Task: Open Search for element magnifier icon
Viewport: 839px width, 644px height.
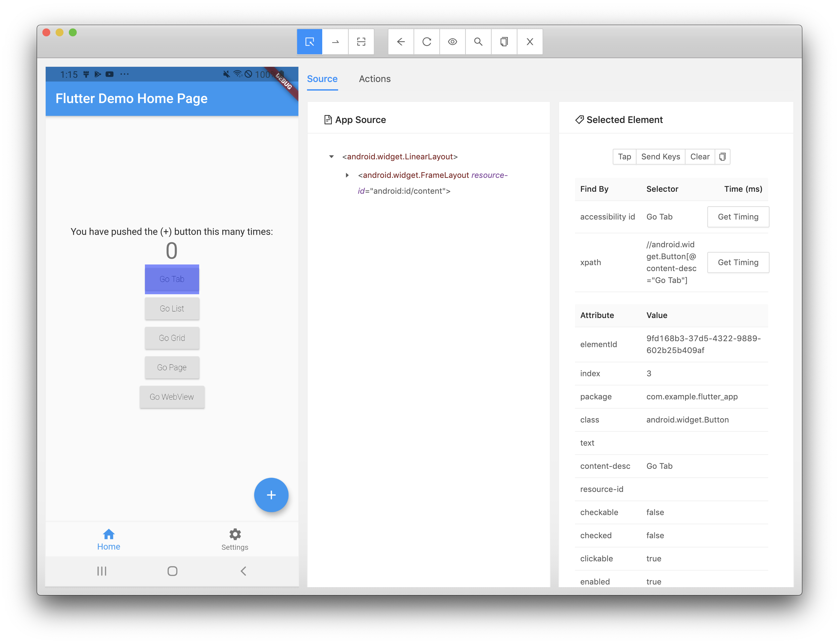Action: coord(478,41)
